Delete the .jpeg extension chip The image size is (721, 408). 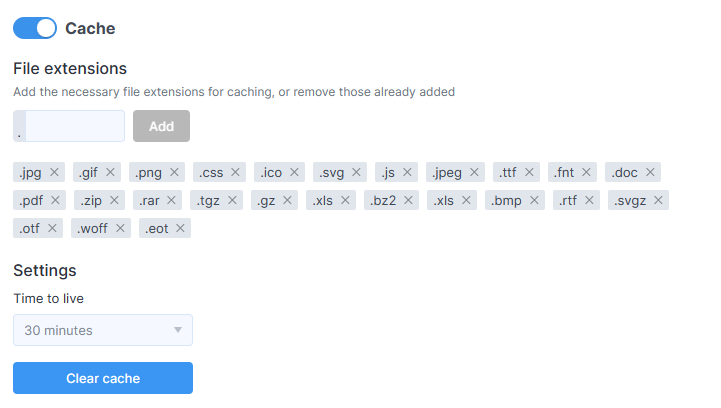[474, 172]
